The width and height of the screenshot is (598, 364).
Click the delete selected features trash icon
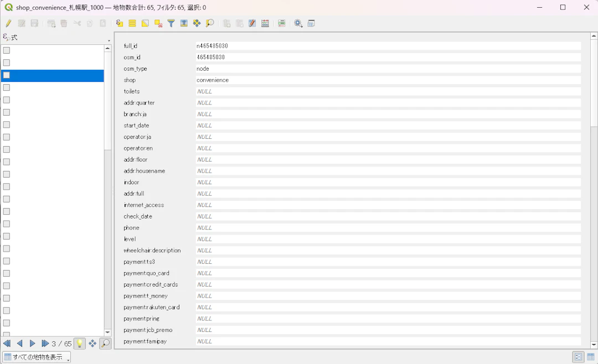(64, 23)
